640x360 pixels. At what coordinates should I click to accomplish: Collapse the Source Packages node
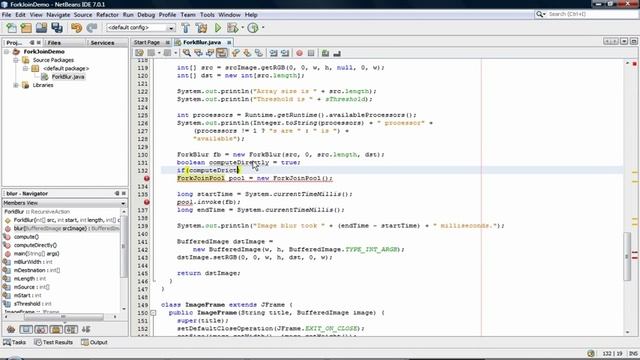[16, 60]
